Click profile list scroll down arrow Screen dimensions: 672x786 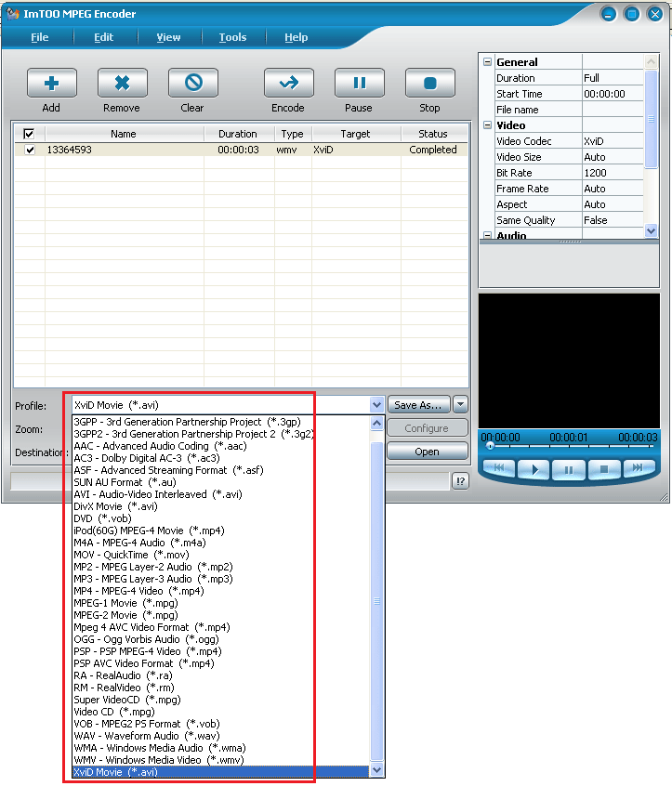pos(376,770)
